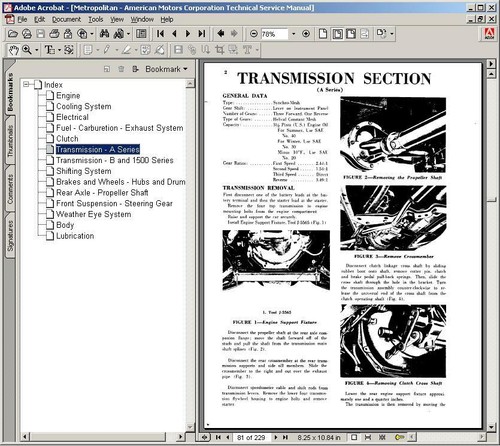
Task: Open the Document menu
Action: [66, 20]
